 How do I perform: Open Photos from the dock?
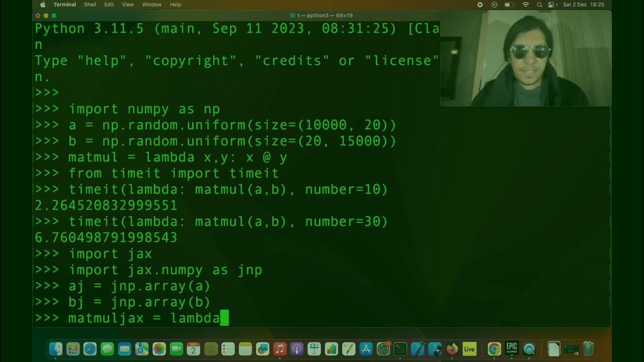pos(159,348)
